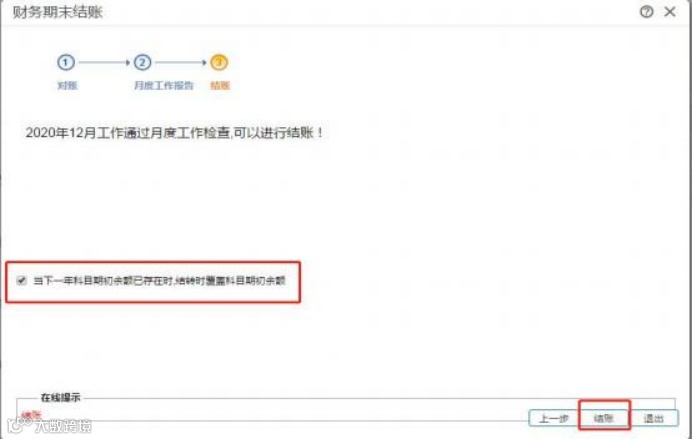
Task: Open the help question mark icon
Action: click(647, 12)
